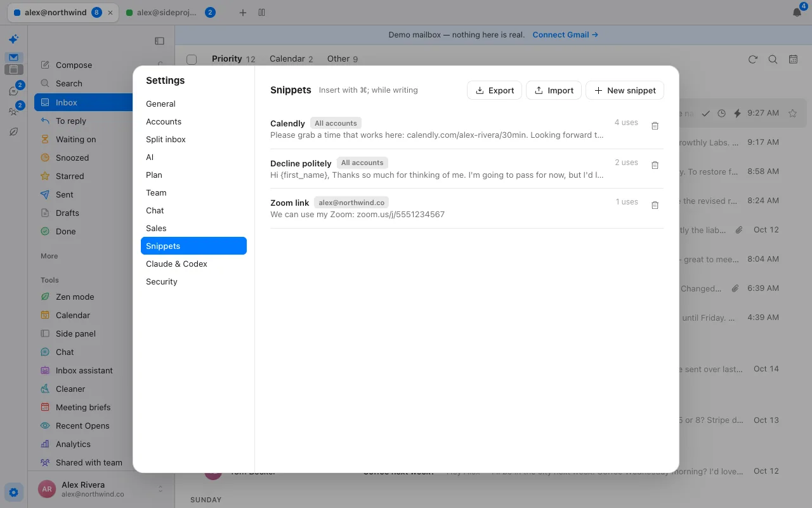Close the alex@northwind tab
This screenshot has height=508, width=812.
(111, 13)
